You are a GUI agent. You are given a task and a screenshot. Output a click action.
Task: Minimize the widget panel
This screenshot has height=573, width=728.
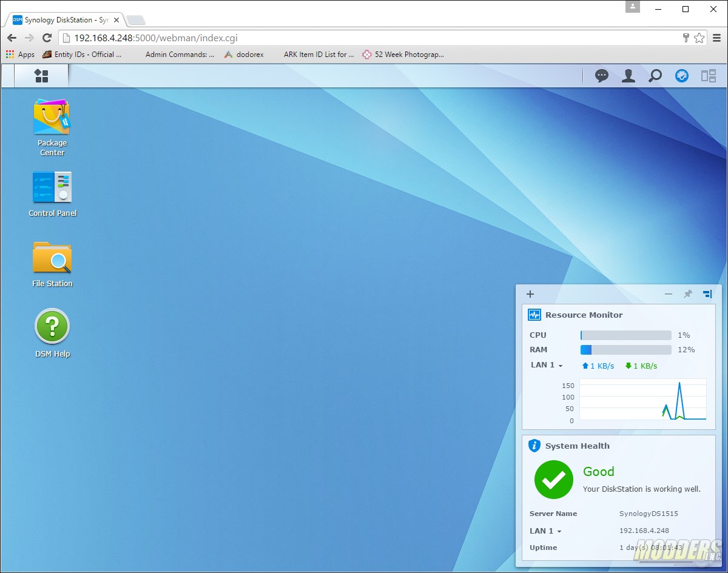669,294
